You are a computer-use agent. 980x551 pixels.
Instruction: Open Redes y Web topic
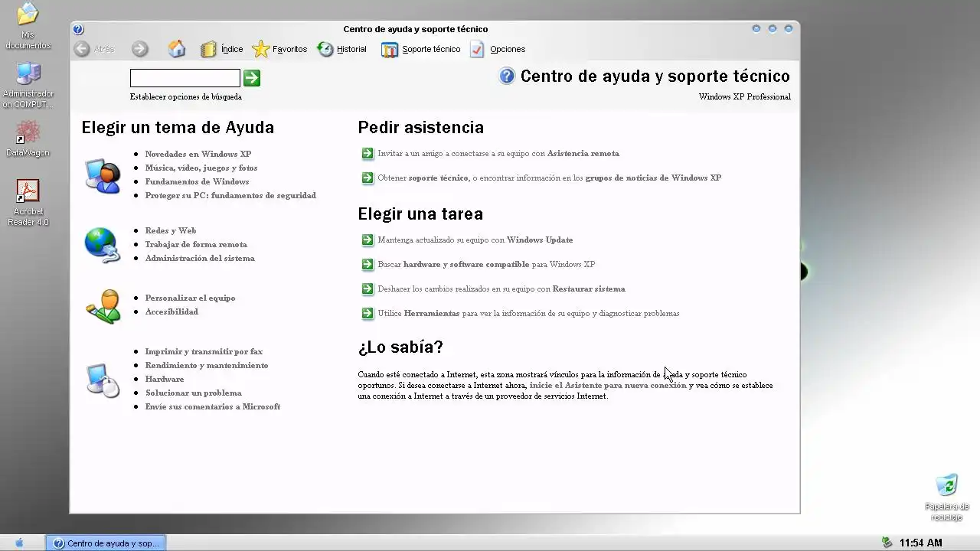171,230
